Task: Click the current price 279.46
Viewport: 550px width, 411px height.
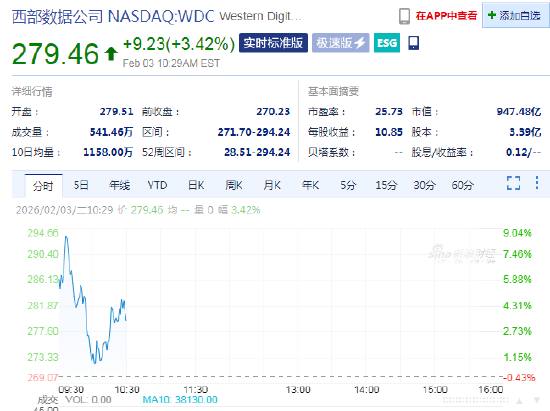Action: click(55, 54)
